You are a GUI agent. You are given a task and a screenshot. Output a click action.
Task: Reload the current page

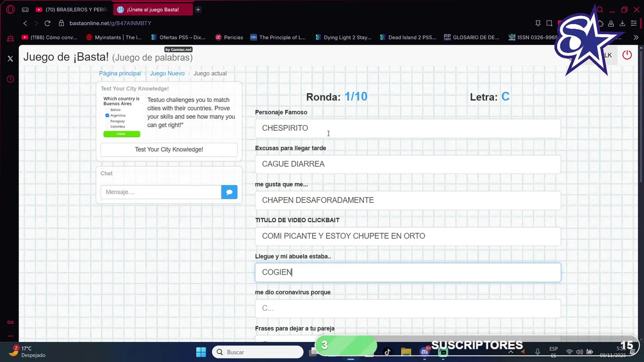(x=47, y=23)
